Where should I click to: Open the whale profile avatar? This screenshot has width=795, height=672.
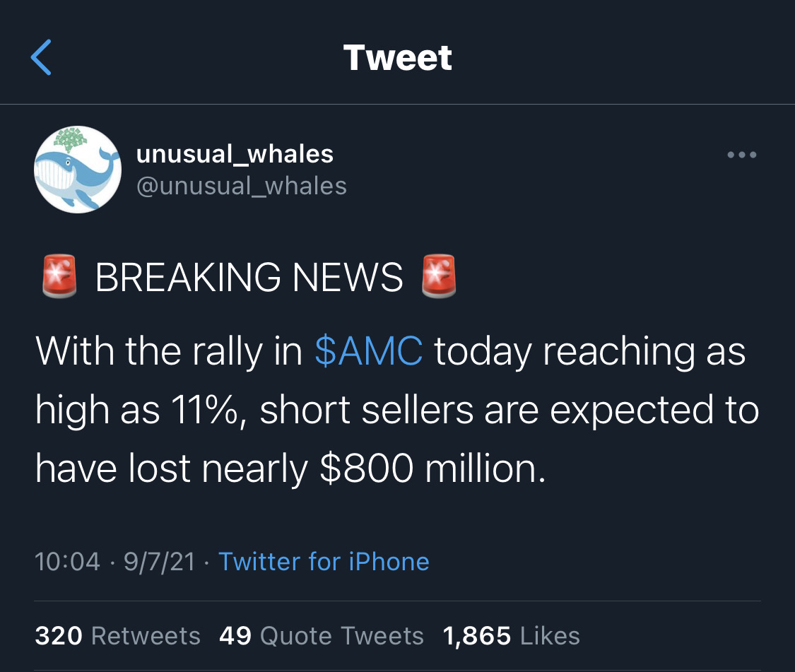click(78, 170)
